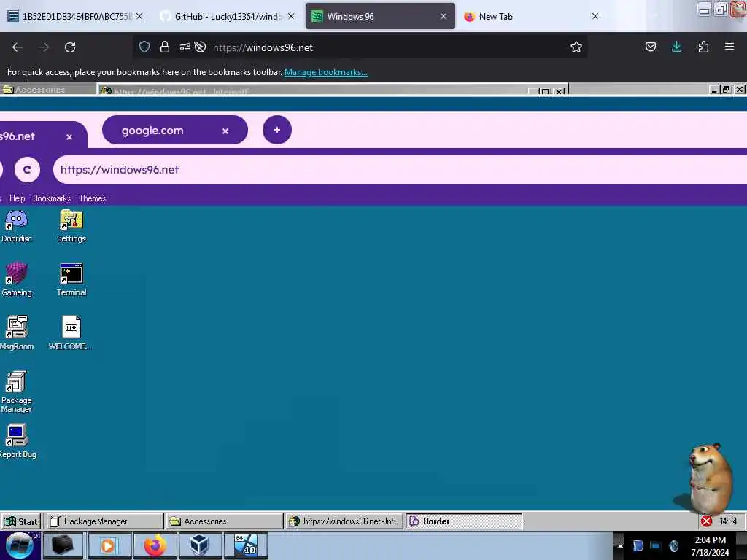
Task: Open VirtualBox from the host taskbar
Action: [x=200, y=545]
